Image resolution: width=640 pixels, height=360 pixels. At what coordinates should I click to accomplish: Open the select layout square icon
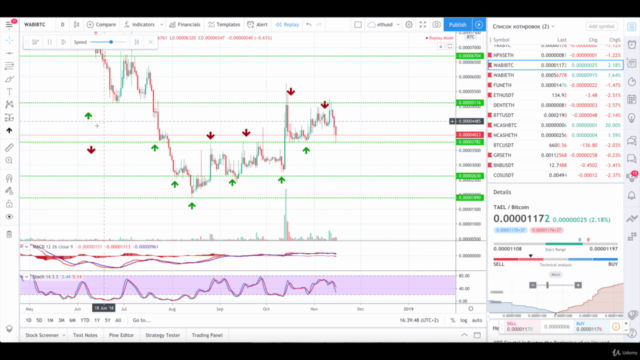click(x=358, y=24)
